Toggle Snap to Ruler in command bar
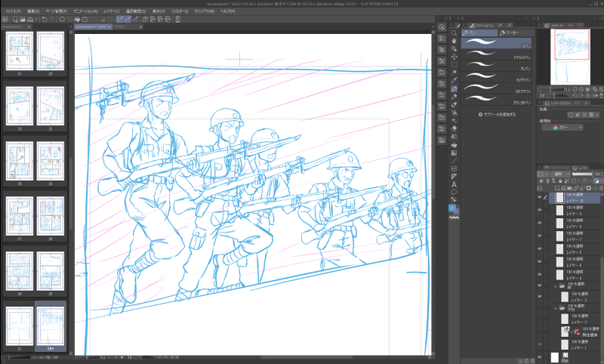 point(120,20)
